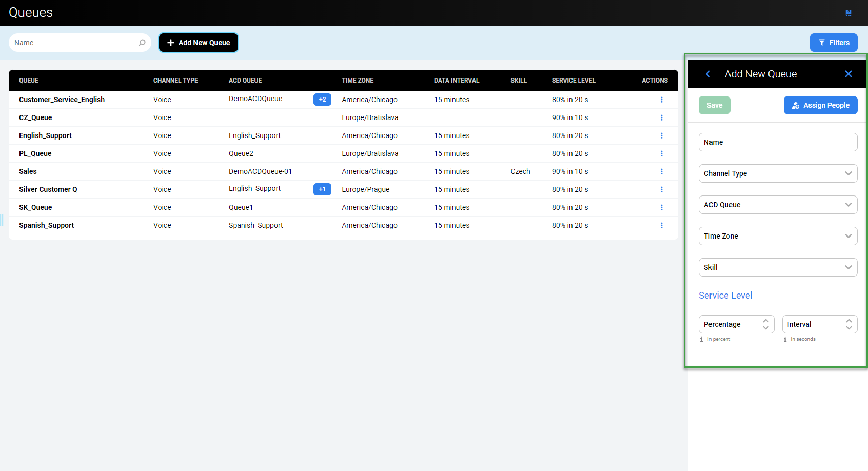This screenshot has width=868, height=471.
Task: Open actions menu for Spanish_Support
Action: tap(661, 225)
